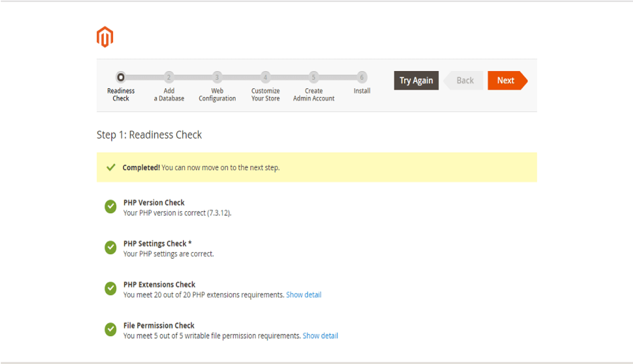Show detail for file permission requirements
The width and height of the screenshot is (633, 364).
pos(320,336)
